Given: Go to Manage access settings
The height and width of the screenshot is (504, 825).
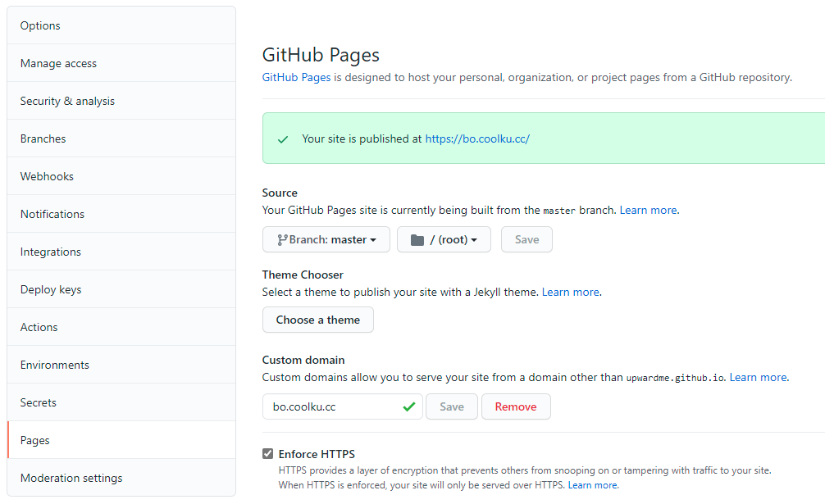Looking at the screenshot, I should point(121,63).
